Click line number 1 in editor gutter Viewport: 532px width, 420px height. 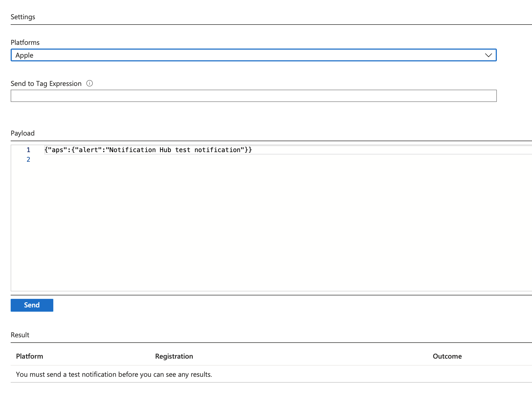(28, 150)
